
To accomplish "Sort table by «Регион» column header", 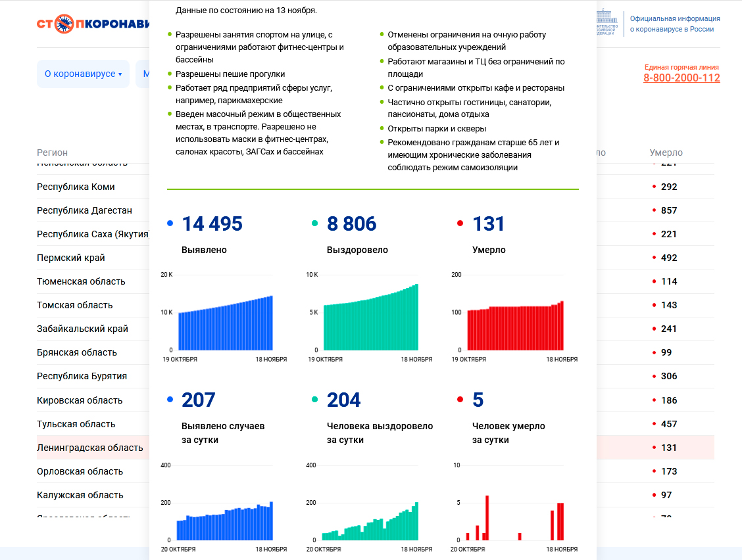I will 52,152.
